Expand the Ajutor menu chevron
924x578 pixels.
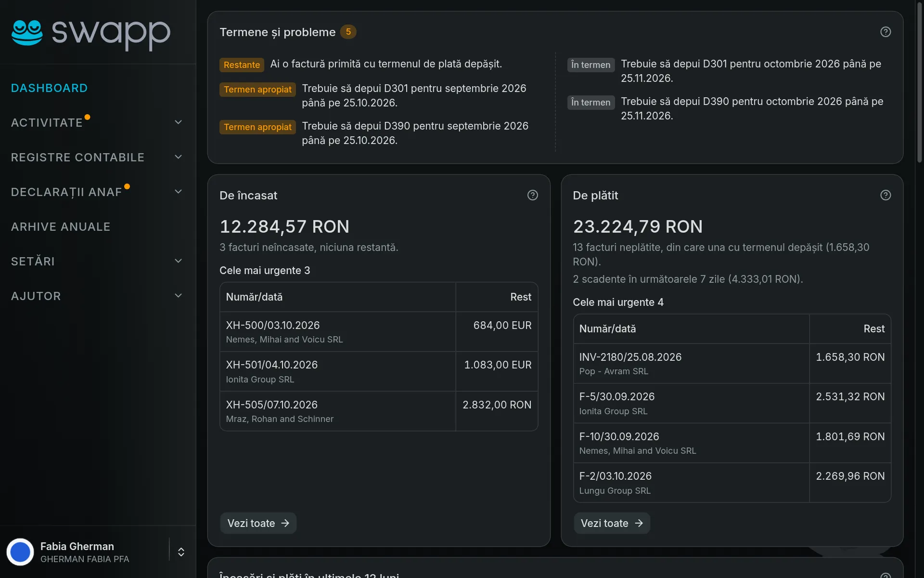178,296
